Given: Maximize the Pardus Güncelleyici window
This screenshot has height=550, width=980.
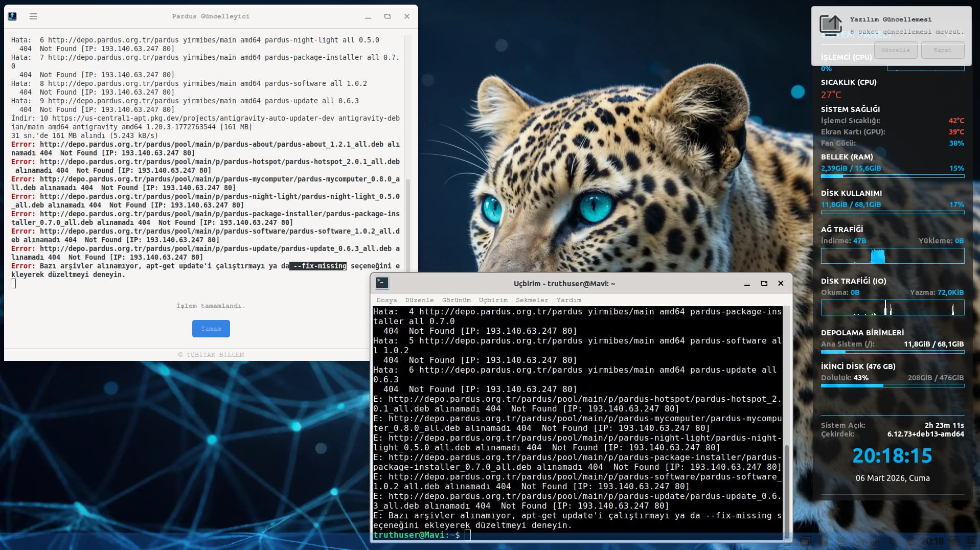Looking at the screenshot, I should pos(388,16).
